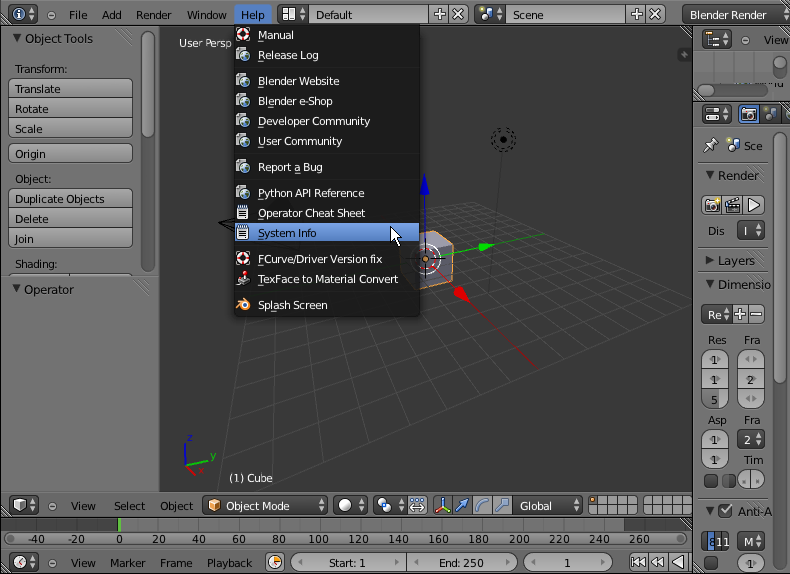
Task: Click the render image camera icon
Action: point(712,205)
